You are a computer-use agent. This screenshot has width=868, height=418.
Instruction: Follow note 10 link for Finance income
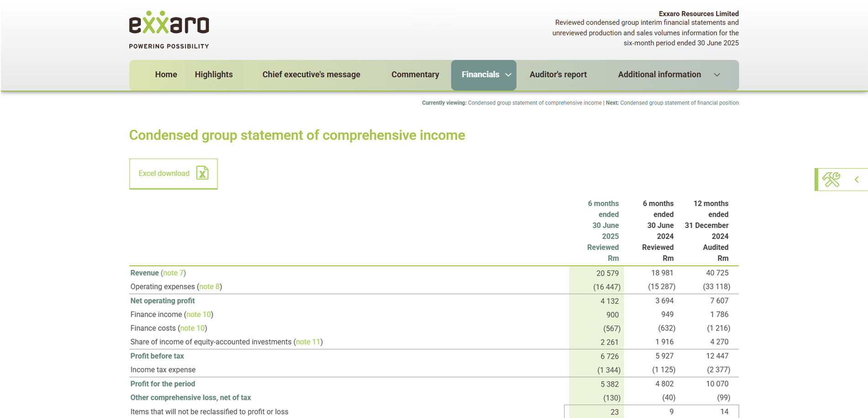tap(199, 315)
